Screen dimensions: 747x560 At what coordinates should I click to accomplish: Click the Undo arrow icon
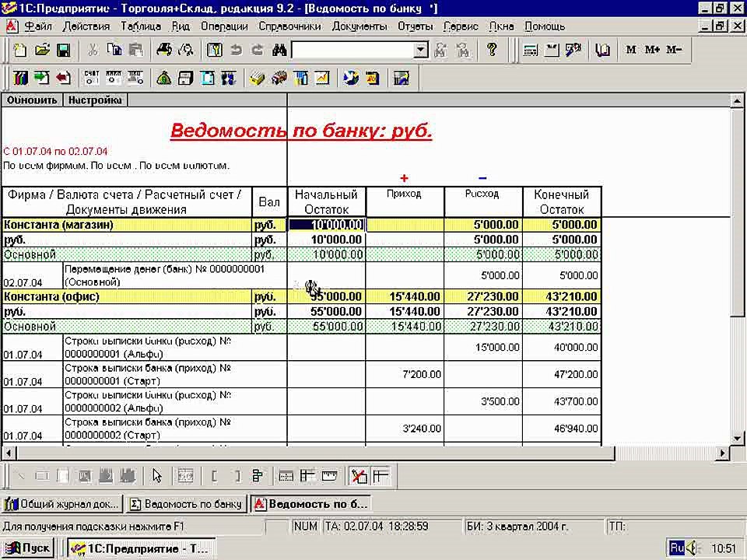pos(236,50)
